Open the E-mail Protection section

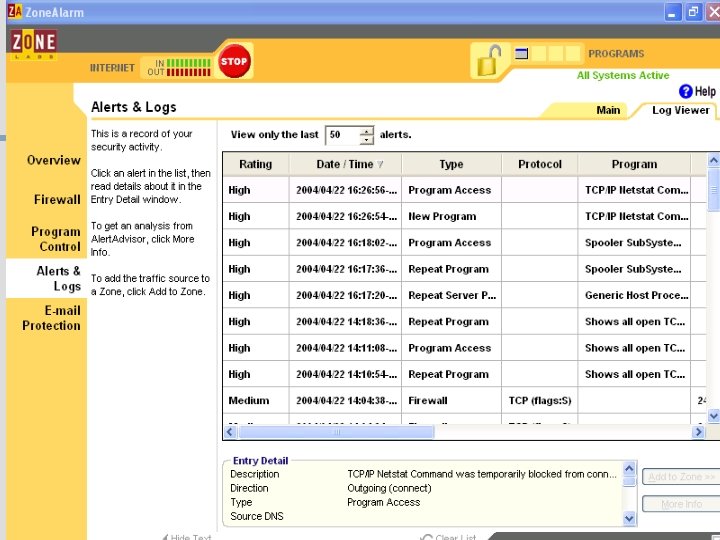coord(51,318)
